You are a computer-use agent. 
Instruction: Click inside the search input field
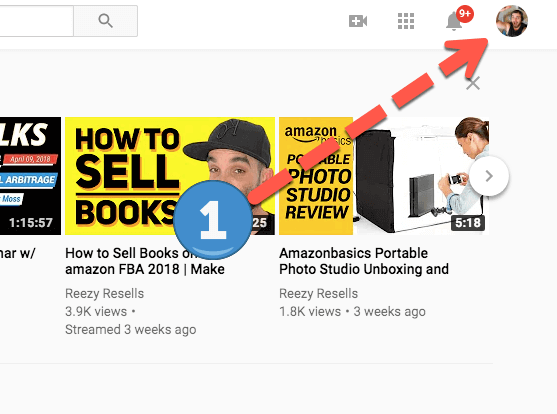point(37,21)
